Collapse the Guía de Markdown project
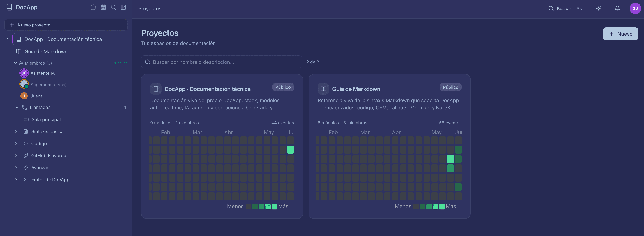 click(8, 52)
